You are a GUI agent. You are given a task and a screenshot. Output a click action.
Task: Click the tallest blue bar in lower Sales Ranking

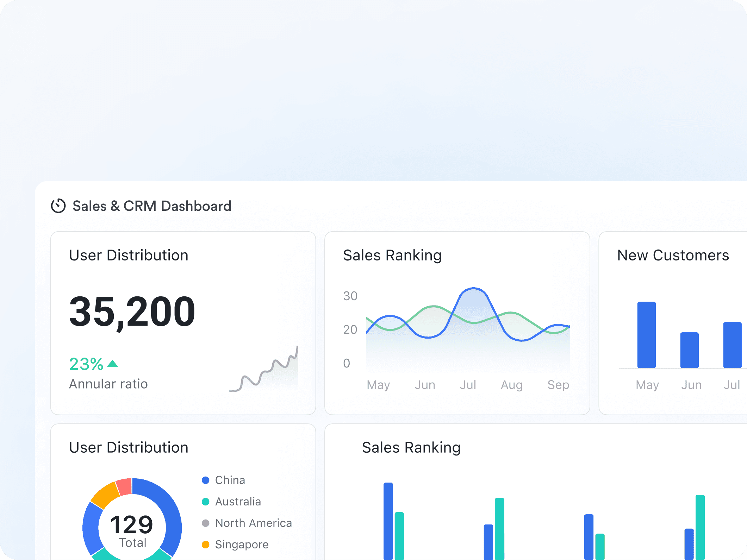[x=388, y=521]
